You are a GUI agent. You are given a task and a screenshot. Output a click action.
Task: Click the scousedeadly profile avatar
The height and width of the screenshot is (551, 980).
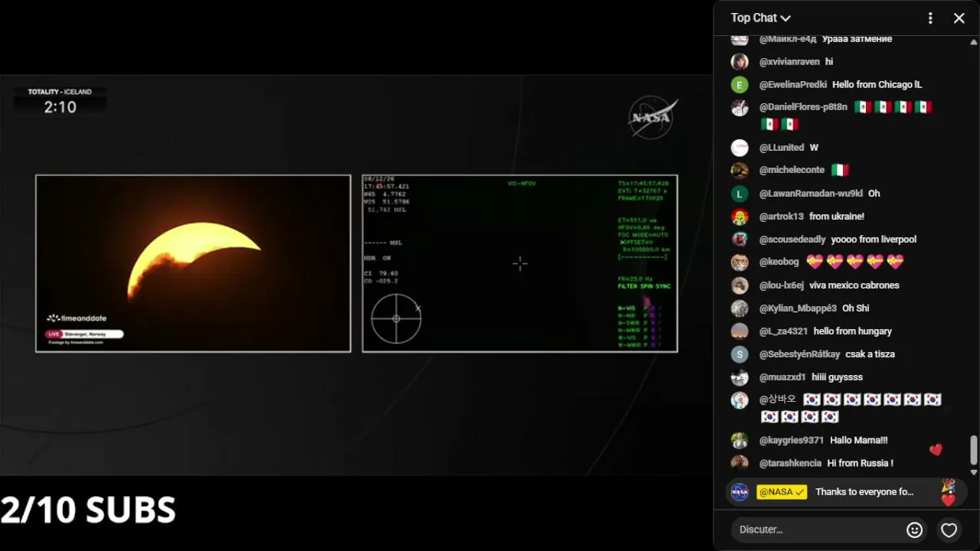740,240
